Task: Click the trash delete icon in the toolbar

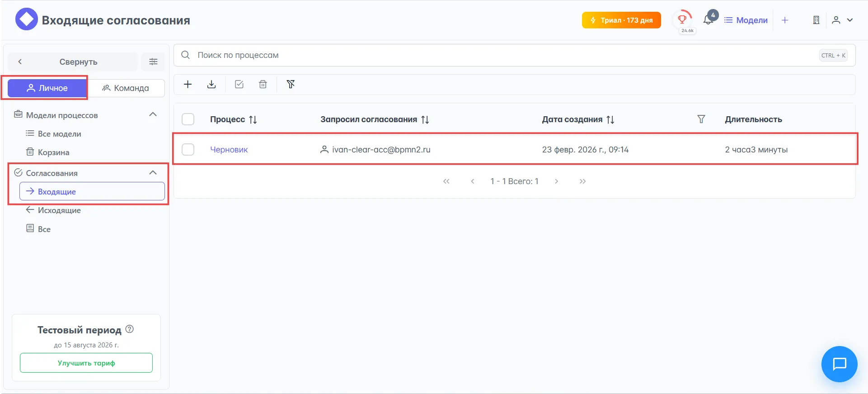Action: [263, 85]
